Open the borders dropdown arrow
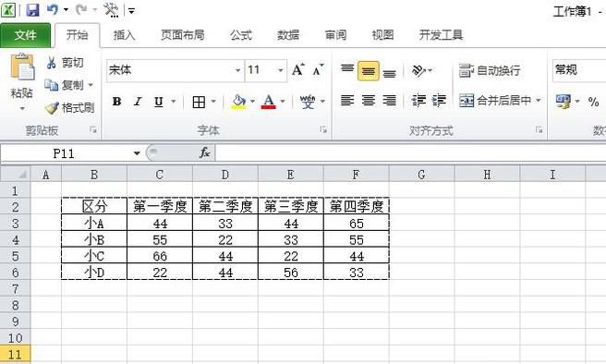The image size is (606, 364). tap(213, 102)
